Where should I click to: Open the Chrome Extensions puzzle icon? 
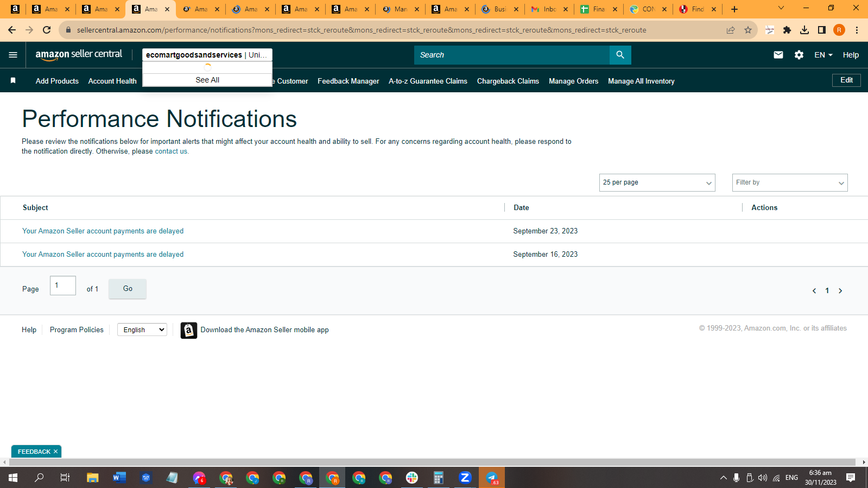coord(787,30)
